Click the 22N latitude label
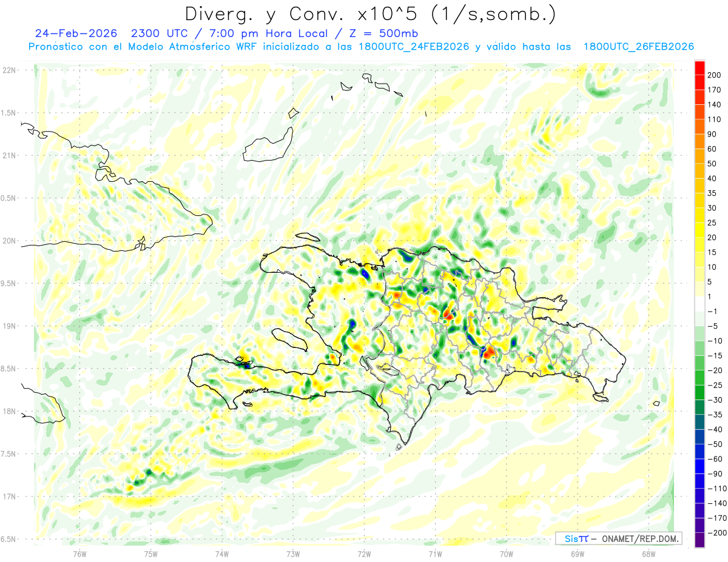The height and width of the screenshot is (562, 728). point(8,70)
